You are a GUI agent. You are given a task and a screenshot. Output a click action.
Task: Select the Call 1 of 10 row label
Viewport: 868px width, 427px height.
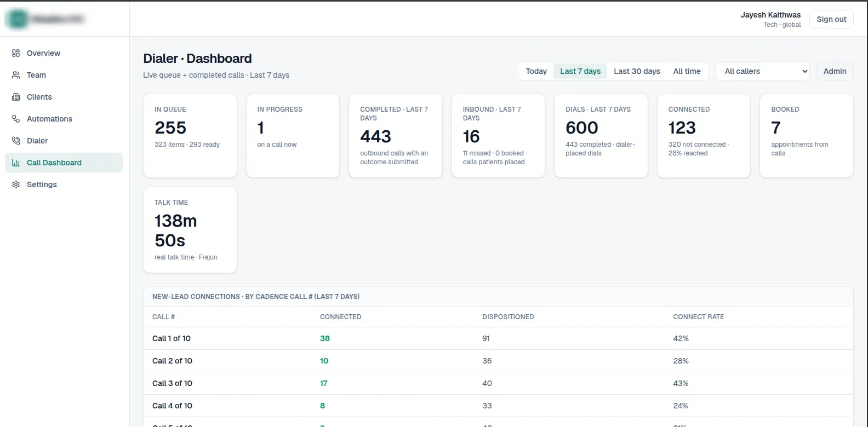[172, 338]
